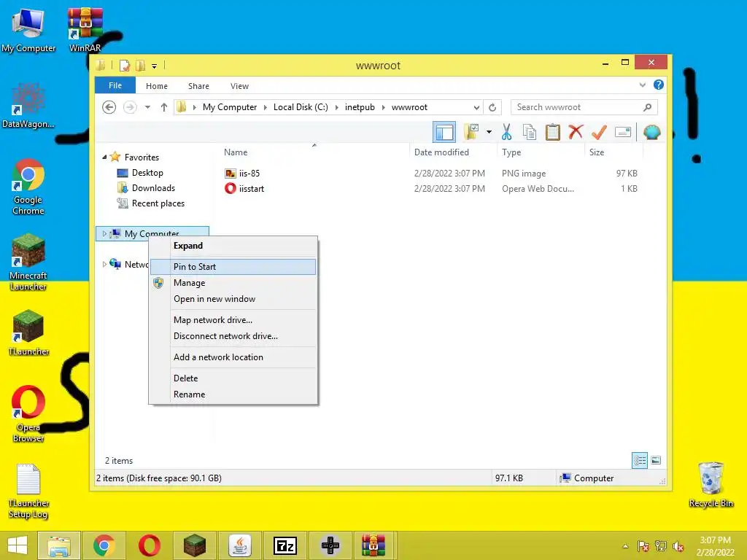Screen dimensions: 747x560
Task: Choose Delete in the context menu
Action: pyautogui.click(x=233, y=378)
